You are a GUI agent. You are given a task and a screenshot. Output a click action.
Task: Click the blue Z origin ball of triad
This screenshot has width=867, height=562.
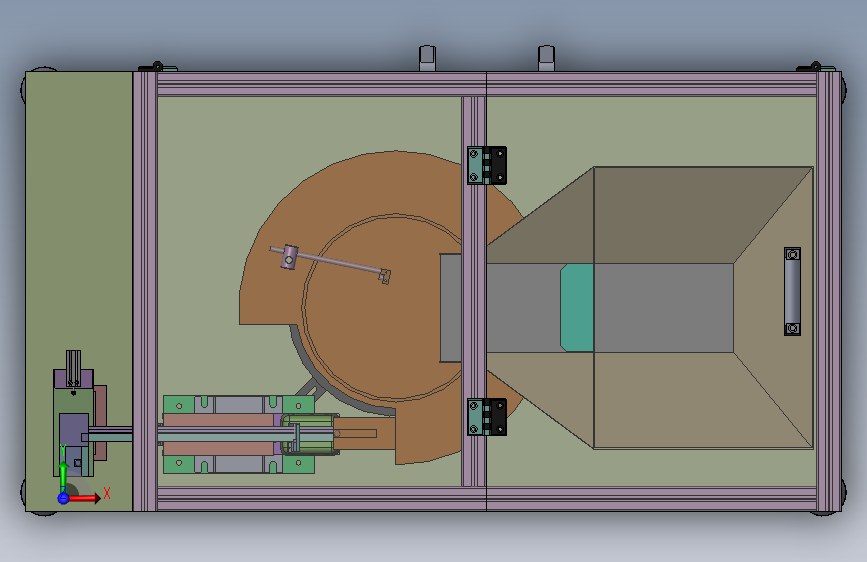63,498
